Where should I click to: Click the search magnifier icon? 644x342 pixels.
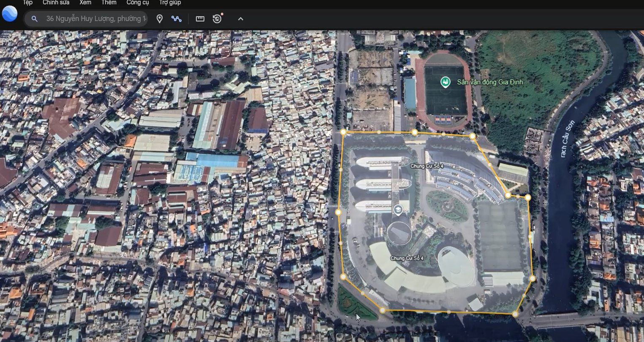coord(34,19)
